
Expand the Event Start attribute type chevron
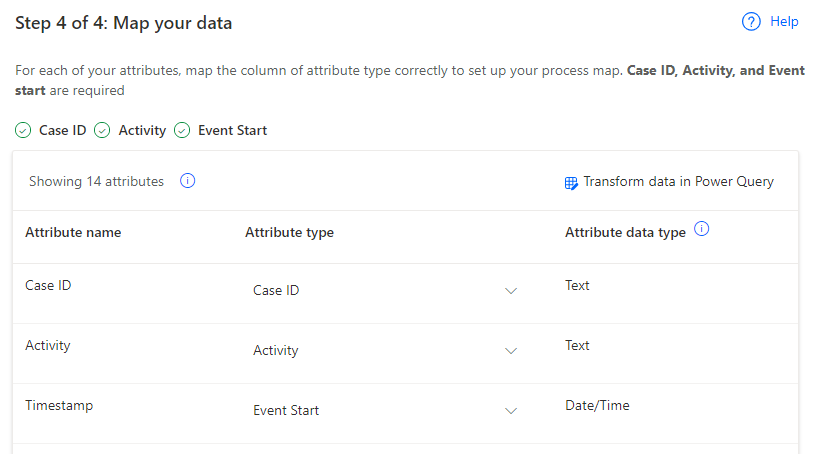tap(511, 411)
